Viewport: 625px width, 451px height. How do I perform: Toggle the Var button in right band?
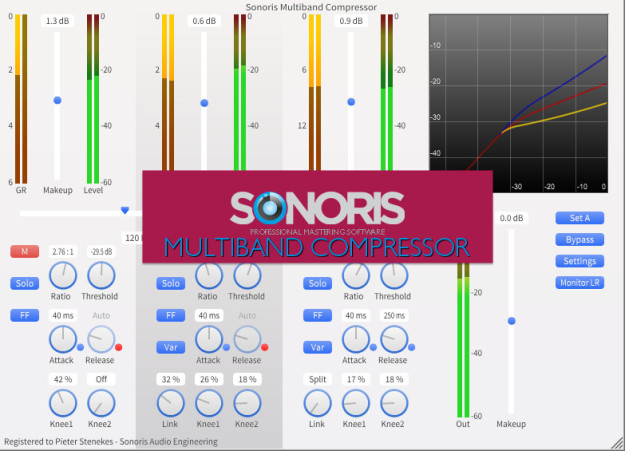(x=317, y=347)
